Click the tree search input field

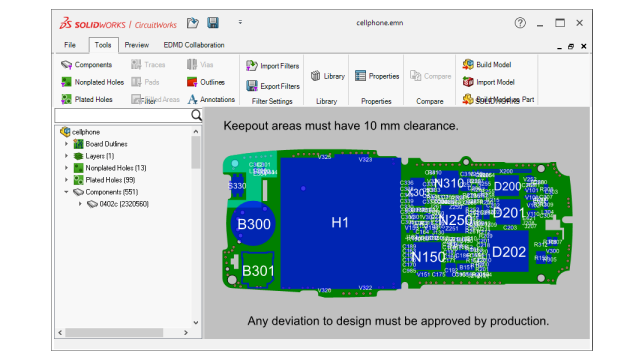coord(123,116)
